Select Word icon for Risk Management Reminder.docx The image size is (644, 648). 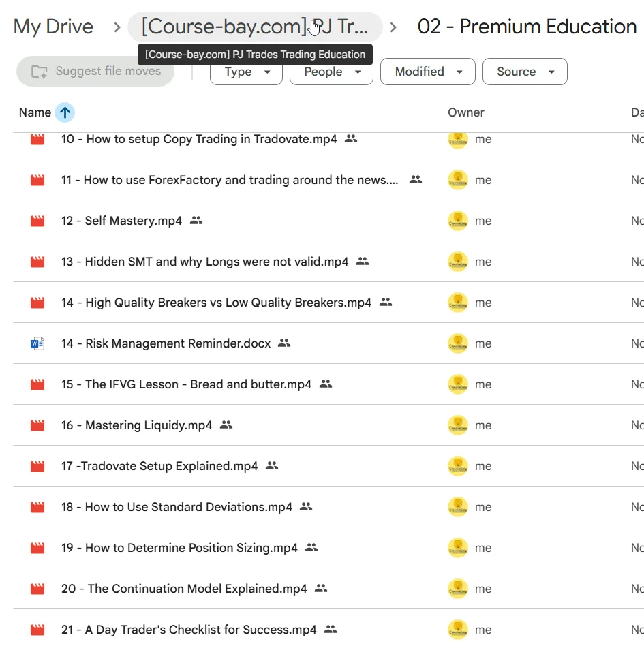click(37, 344)
